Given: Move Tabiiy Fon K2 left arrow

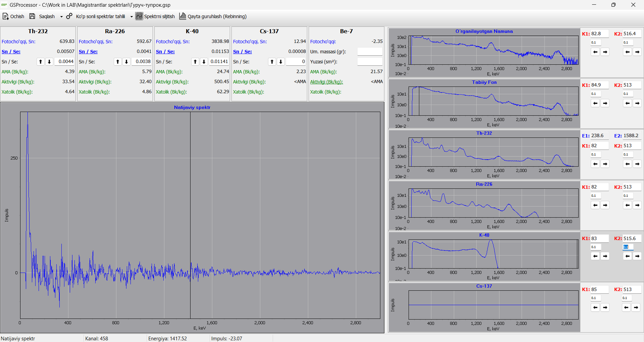Looking at the screenshot, I should 628,103.
